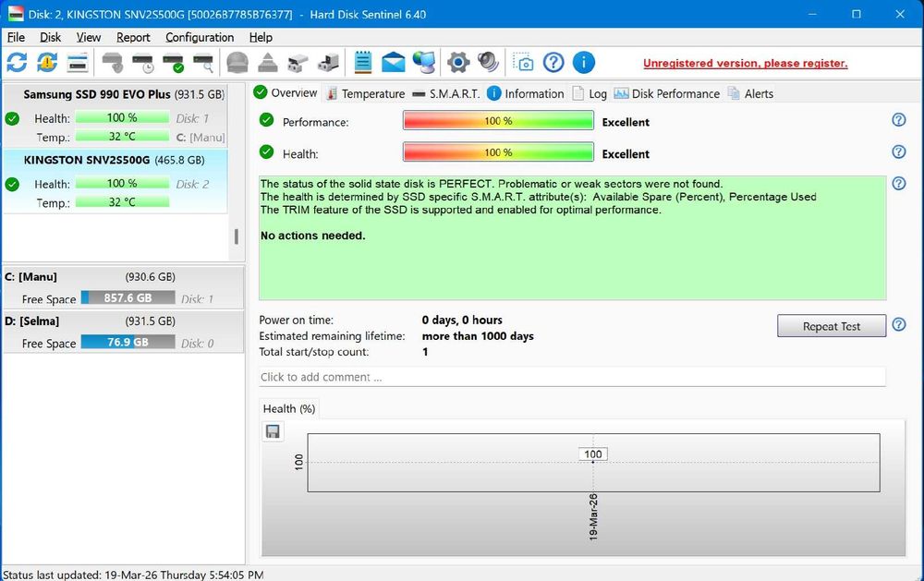Click the globe and monitor network icon
Viewport: 924px width, 581px height.
pyautogui.click(x=424, y=62)
